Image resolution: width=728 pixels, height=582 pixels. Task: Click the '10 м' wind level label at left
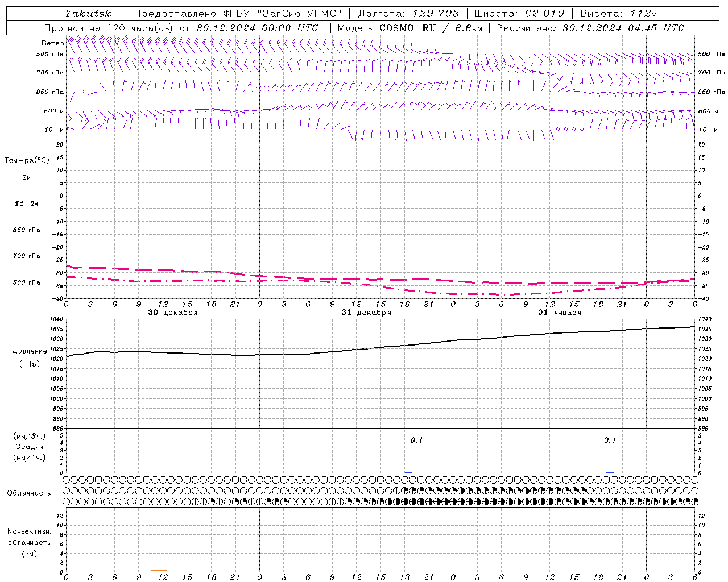54,130
